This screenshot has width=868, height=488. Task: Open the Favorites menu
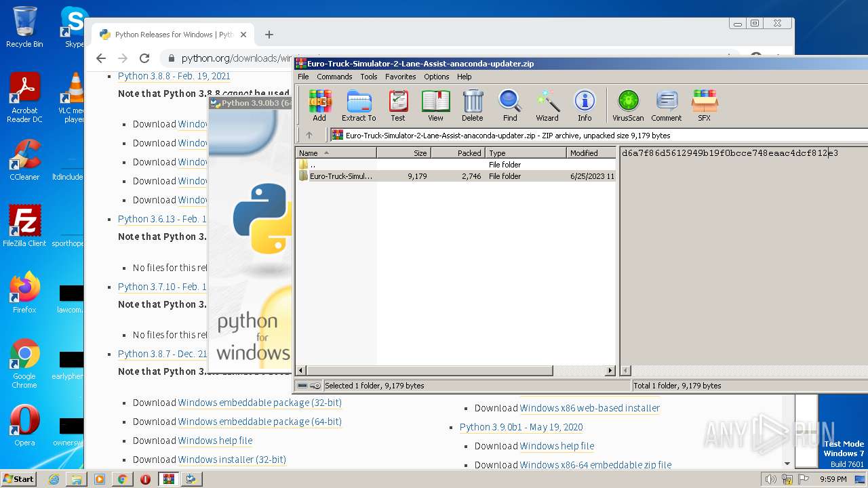[x=401, y=77]
